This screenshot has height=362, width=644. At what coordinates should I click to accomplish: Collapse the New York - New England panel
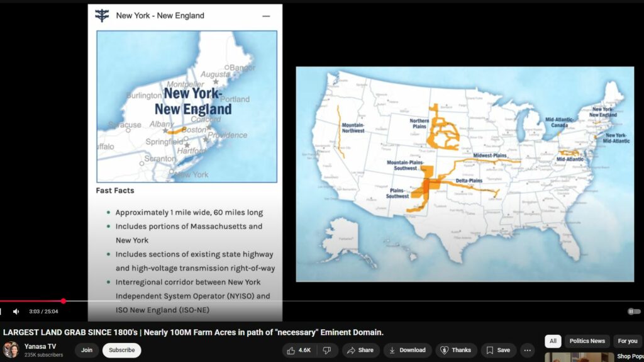click(x=266, y=16)
